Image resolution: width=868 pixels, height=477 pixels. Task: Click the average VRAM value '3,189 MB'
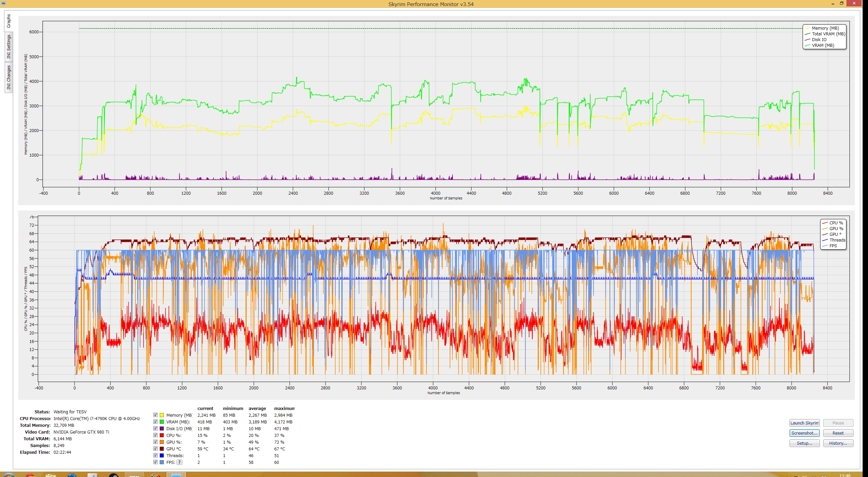[257, 422]
